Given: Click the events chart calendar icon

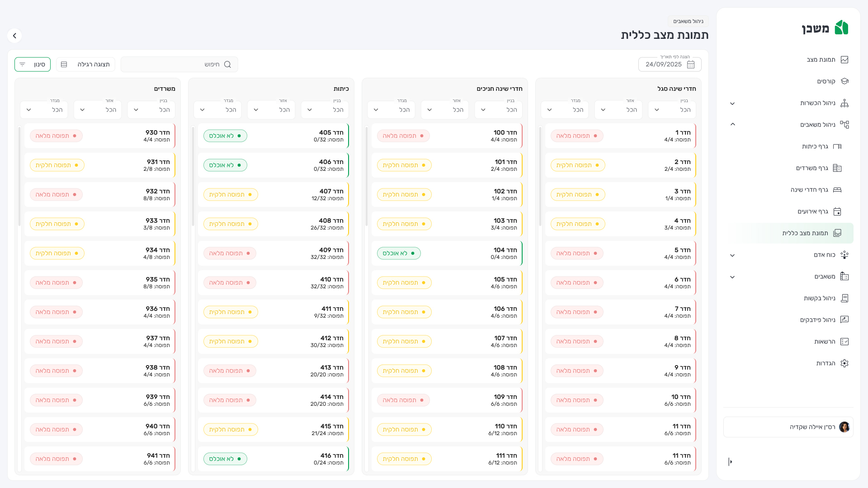Looking at the screenshot, I should tap(837, 211).
